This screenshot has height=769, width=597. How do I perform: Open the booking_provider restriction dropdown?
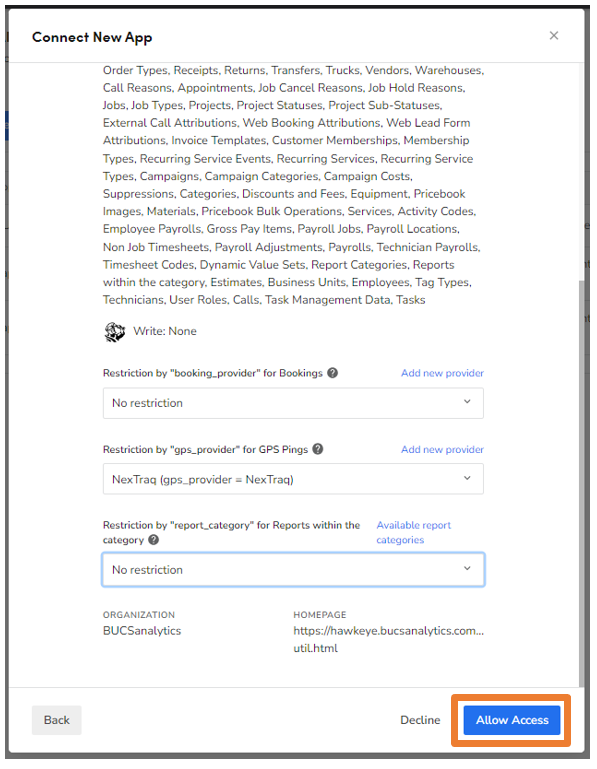point(293,403)
